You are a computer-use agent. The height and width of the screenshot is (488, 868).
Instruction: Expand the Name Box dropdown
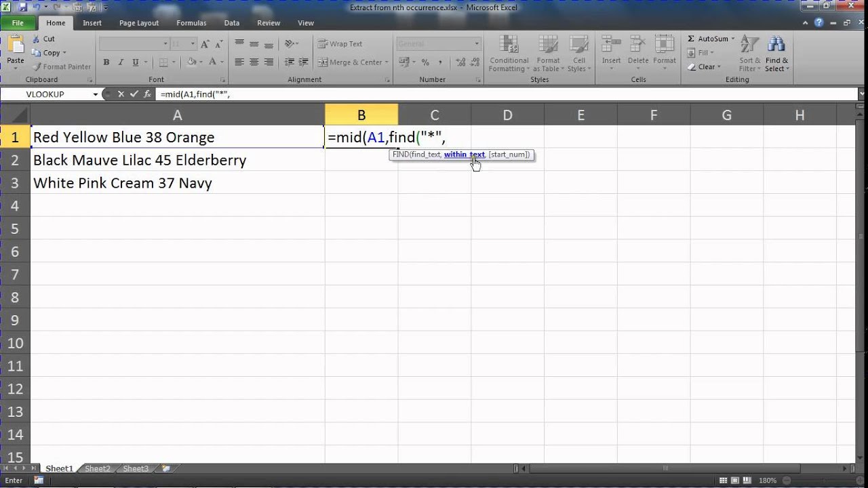95,94
